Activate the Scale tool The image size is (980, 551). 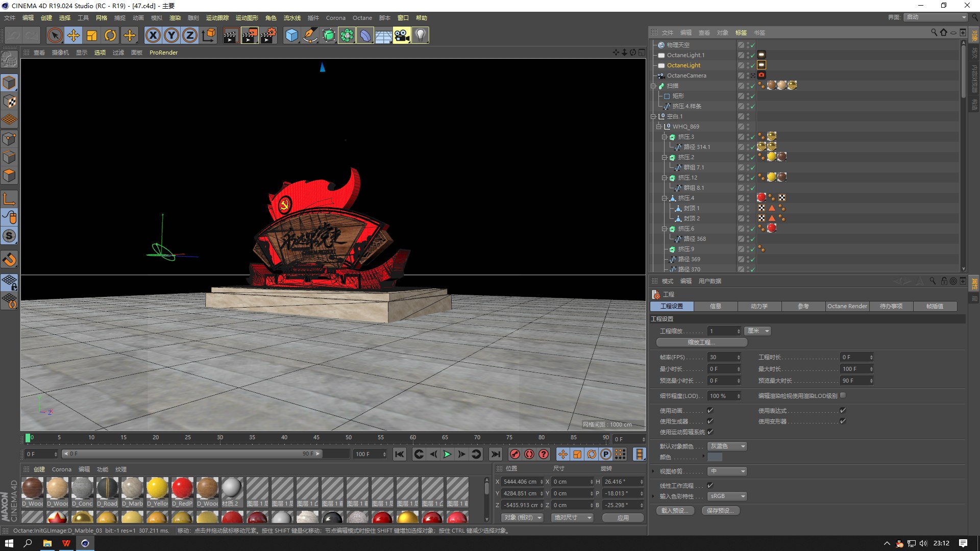click(x=92, y=36)
